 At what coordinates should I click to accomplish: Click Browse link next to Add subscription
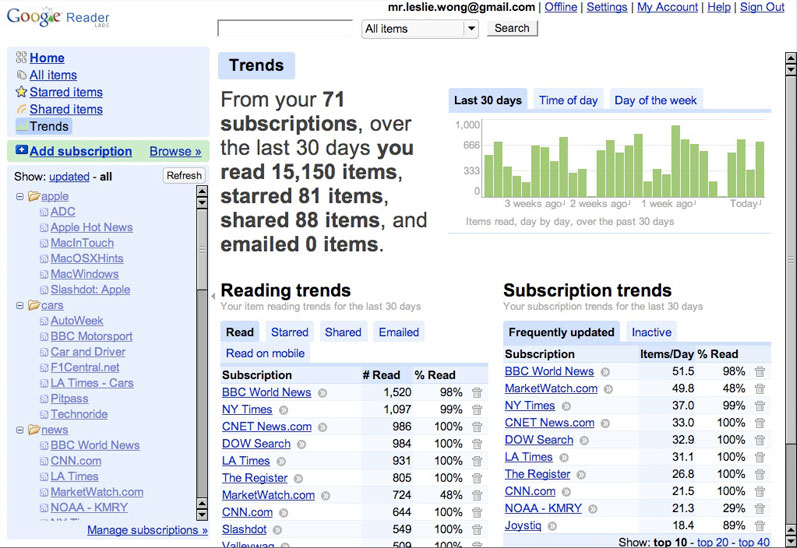(175, 151)
